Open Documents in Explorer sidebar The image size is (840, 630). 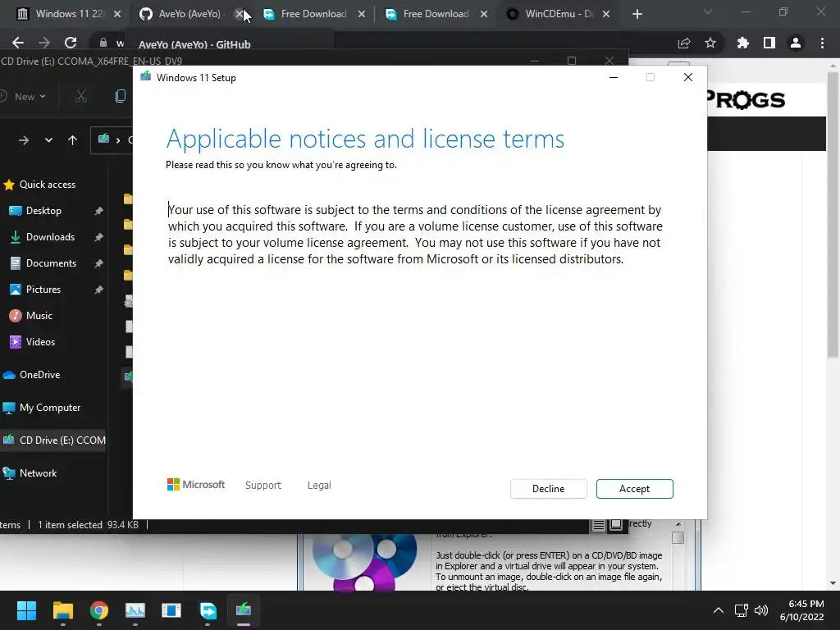pos(53,263)
